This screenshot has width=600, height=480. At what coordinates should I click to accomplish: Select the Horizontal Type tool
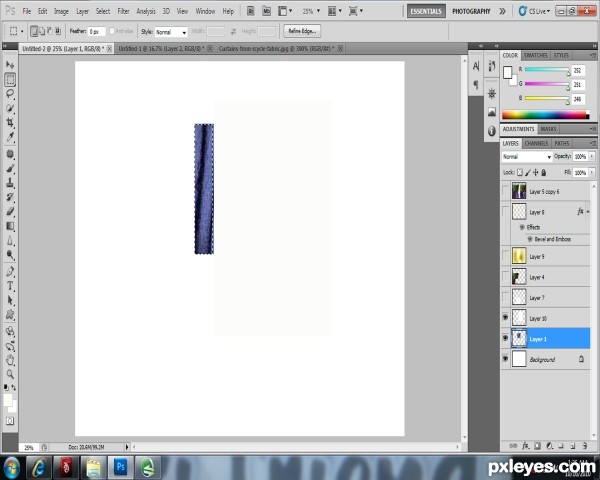coord(10,286)
